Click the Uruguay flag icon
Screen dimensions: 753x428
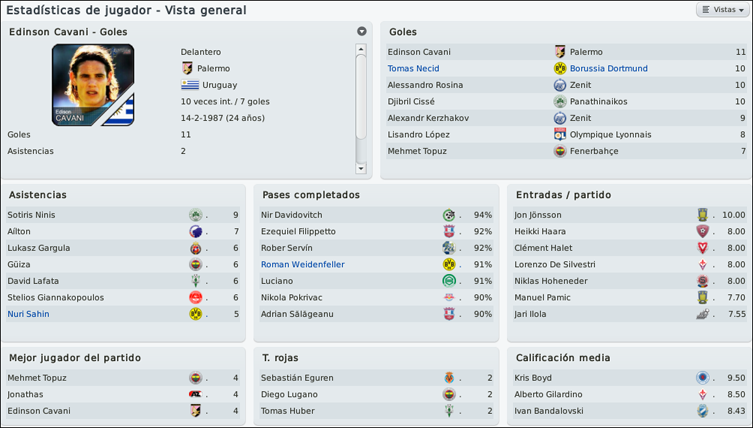pos(190,85)
